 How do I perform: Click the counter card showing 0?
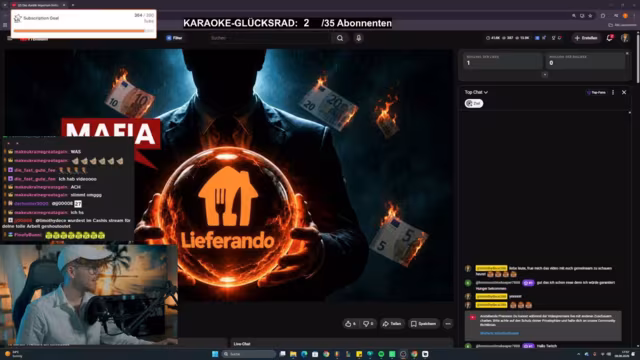[585, 60]
